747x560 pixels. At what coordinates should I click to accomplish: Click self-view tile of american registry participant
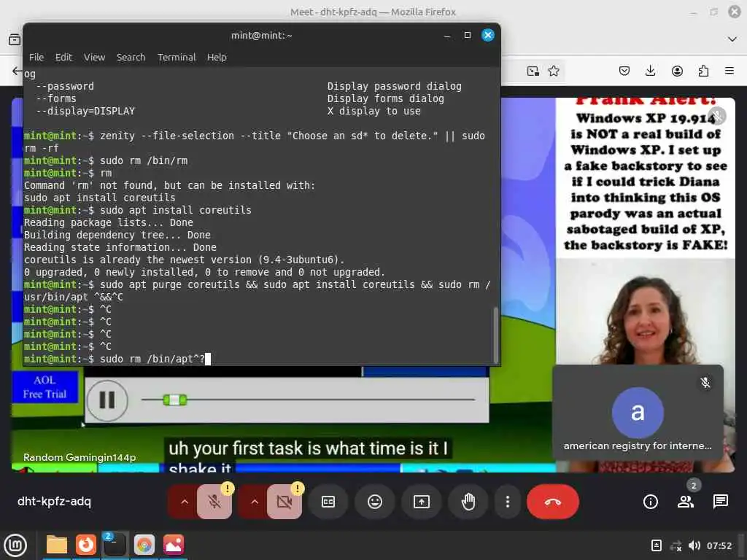point(638,413)
